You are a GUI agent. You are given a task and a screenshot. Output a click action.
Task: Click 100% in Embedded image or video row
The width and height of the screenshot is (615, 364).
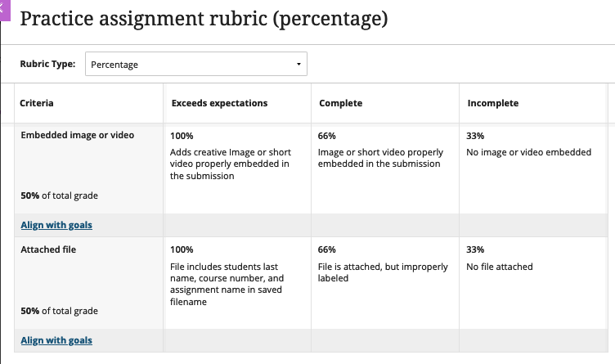(182, 136)
